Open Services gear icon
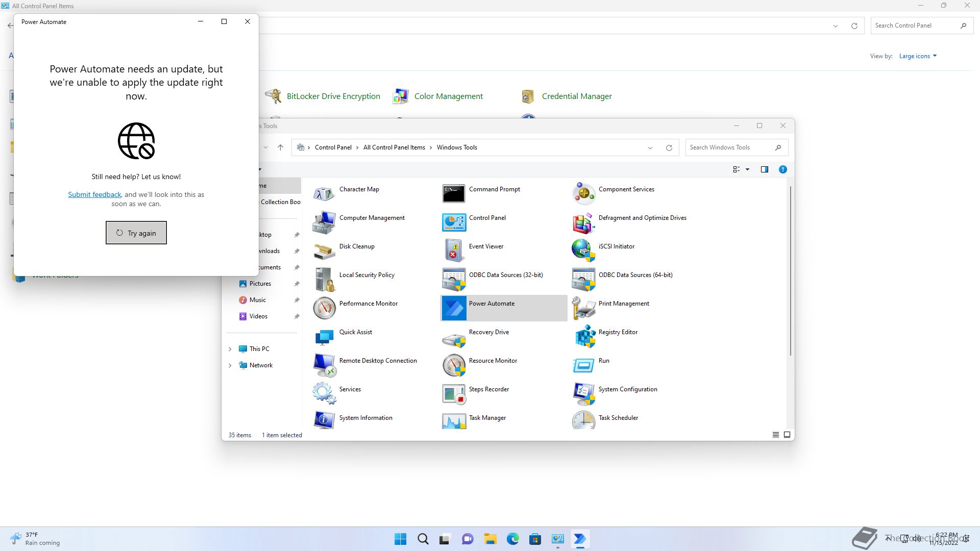This screenshot has height=551, width=980. pos(324,394)
